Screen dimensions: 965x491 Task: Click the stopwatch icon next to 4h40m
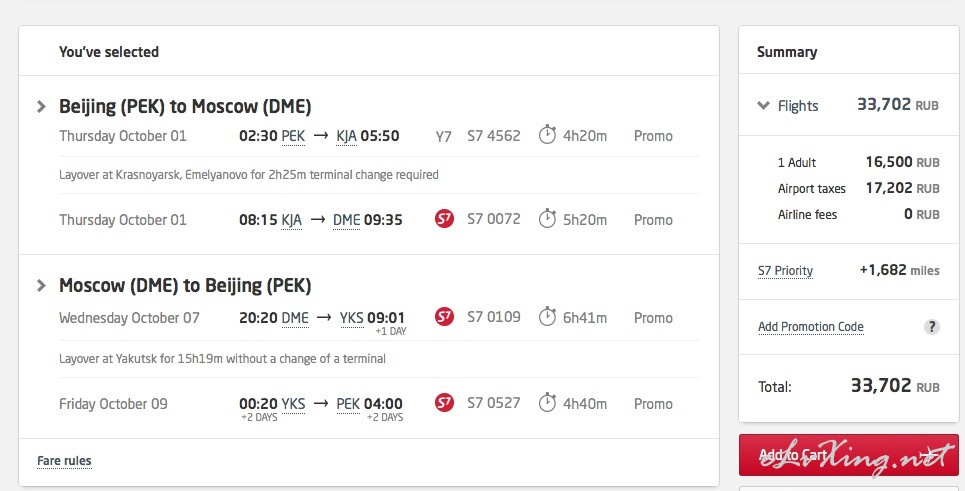pyautogui.click(x=547, y=403)
